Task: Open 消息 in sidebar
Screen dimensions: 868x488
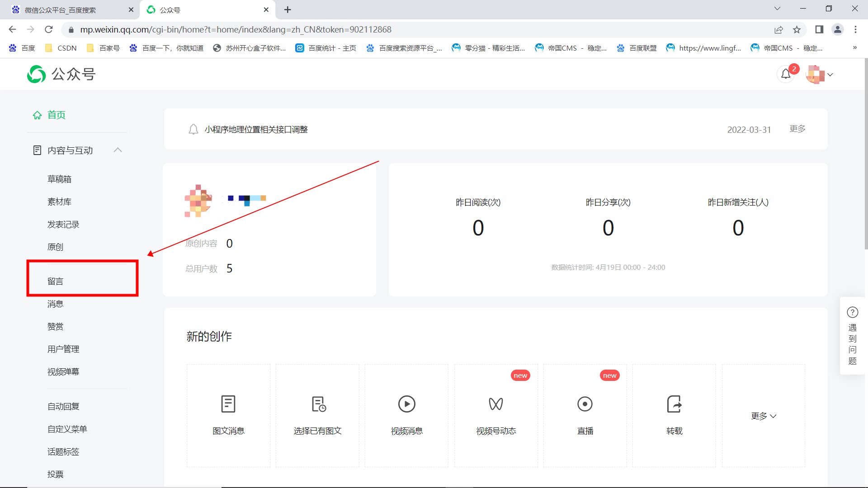Action: tap(55, 304)
